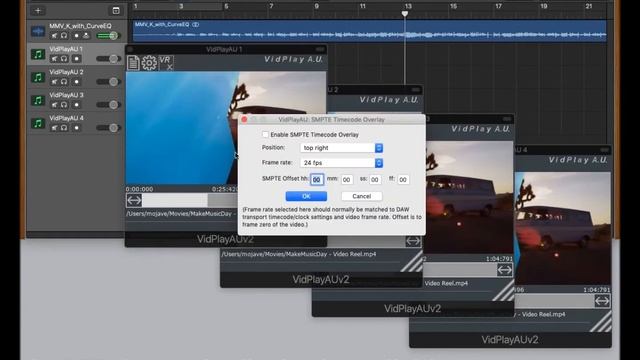This screenshot has width=640, height=360.
Task: Click the VidPlayAU 2 track name label
Action: point(66,72)
